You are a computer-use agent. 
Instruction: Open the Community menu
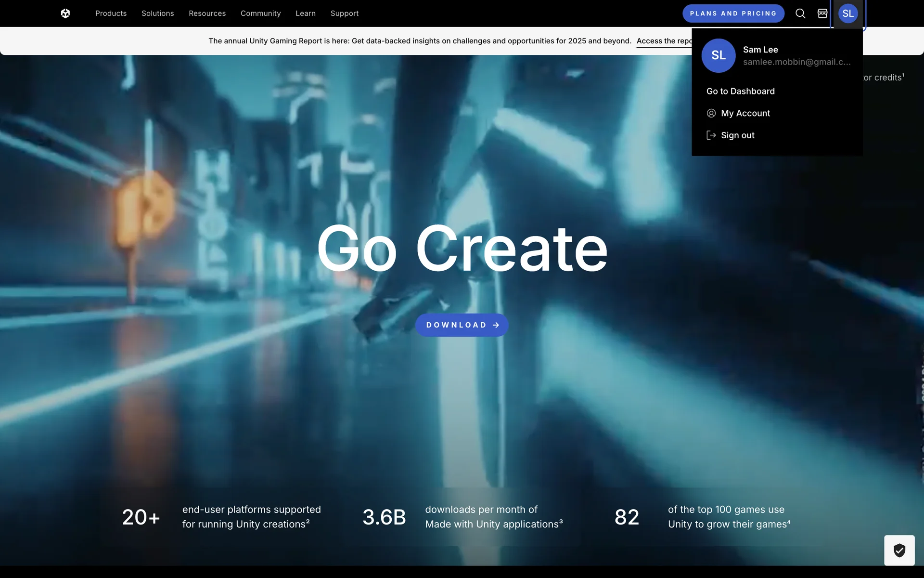260,13
